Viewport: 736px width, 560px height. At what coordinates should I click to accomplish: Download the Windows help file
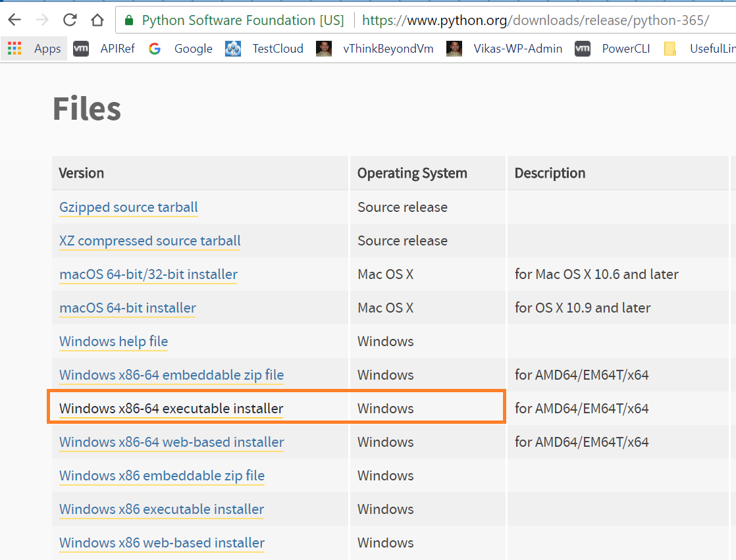(x=114, y=342)
